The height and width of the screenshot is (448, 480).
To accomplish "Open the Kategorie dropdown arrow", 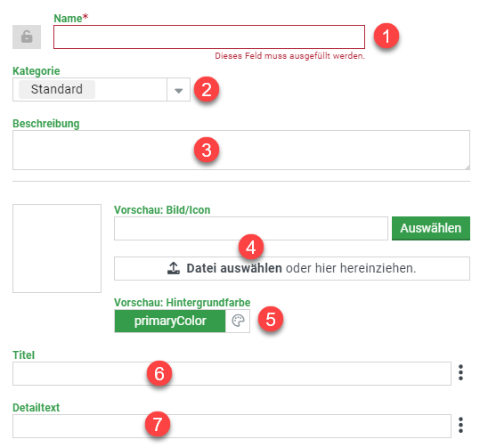I will [178, 89].
